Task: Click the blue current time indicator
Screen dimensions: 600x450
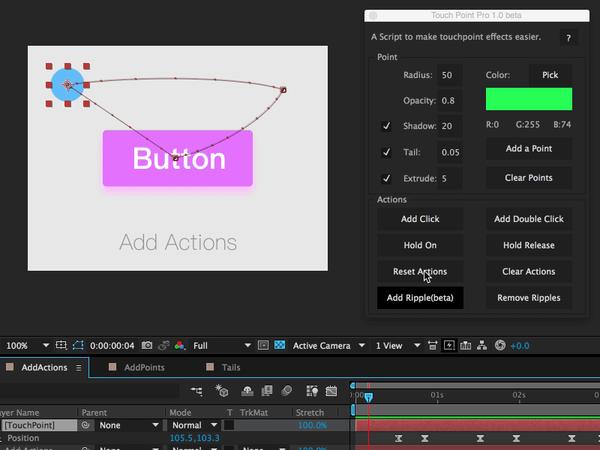Action: coord(368,397)
